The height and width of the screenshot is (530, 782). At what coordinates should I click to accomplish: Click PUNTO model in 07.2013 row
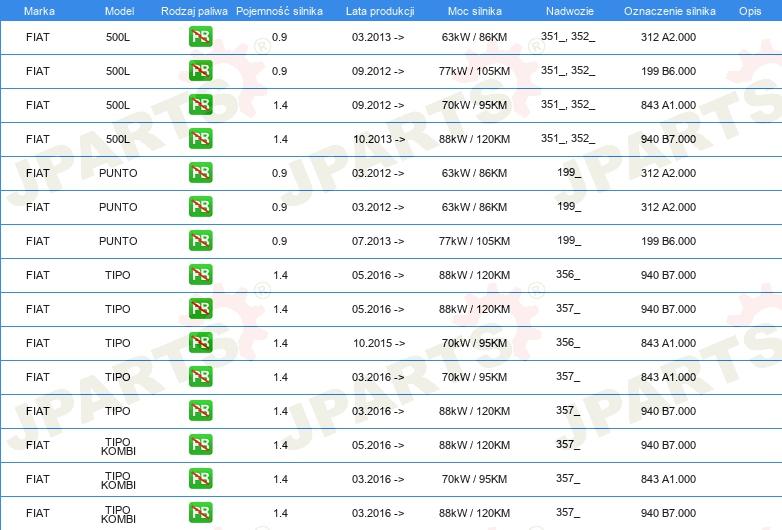pos(118,241)
